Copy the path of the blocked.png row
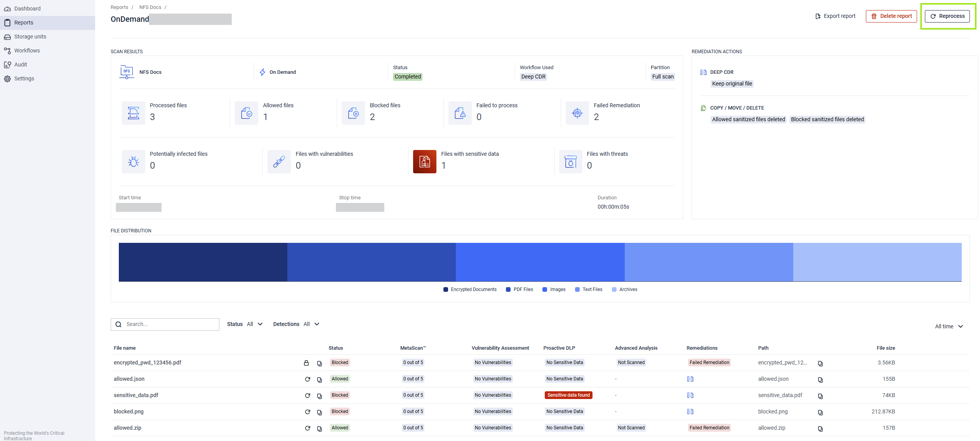The height and width of the screenshot is (441, 980). pos(820,412)
